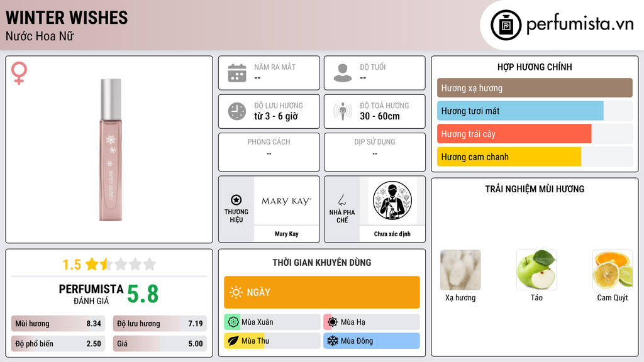Click the WINTER WISHES title

[67, 18]
